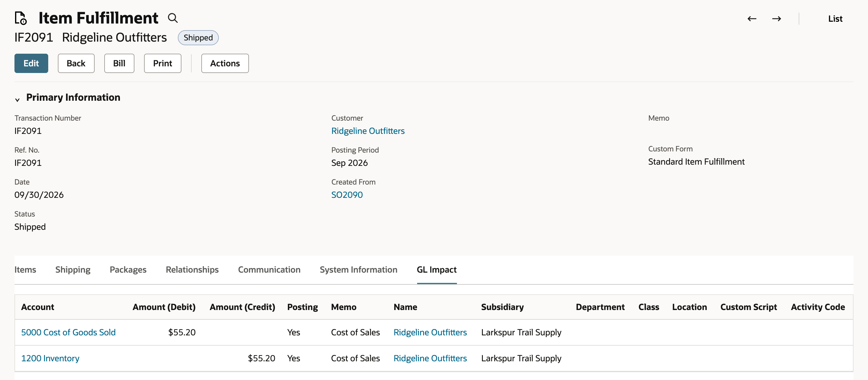Screen dimensions: 868x380
Task: Select the Sep 2026 posting period value
Action: pos(349,163)
